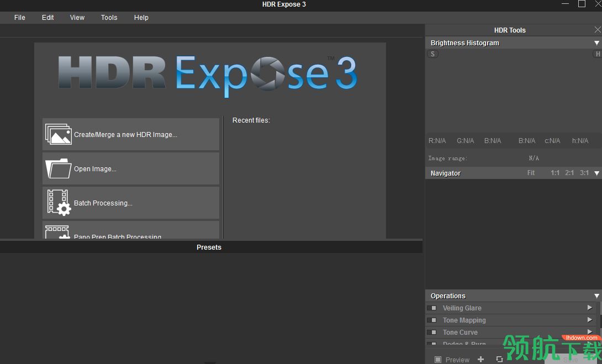This screenshot has width=602, height=364.
Task: Maximize the HDR Expose 3 window
Action: (582, 4)
